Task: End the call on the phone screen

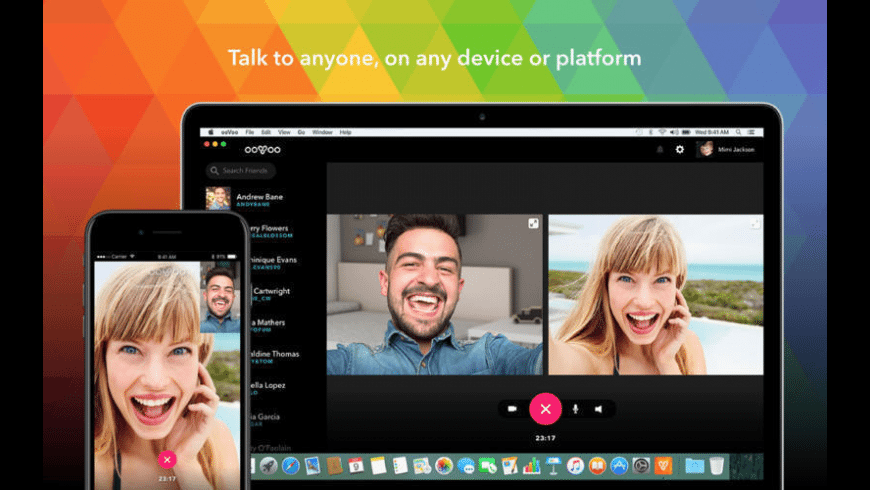Action: click(x=167, y=459)
